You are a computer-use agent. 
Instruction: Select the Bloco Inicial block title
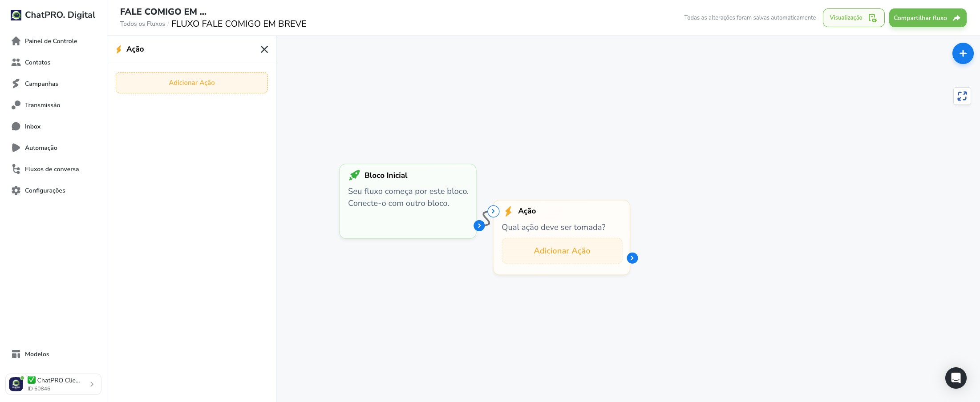pyautogui.click(x=386, y=175)
